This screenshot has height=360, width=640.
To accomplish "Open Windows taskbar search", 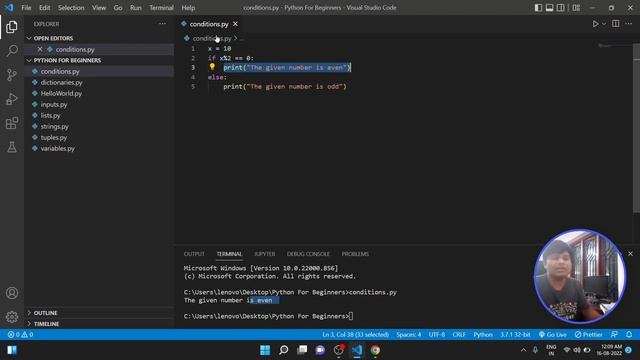I will [x=283, y=350].
